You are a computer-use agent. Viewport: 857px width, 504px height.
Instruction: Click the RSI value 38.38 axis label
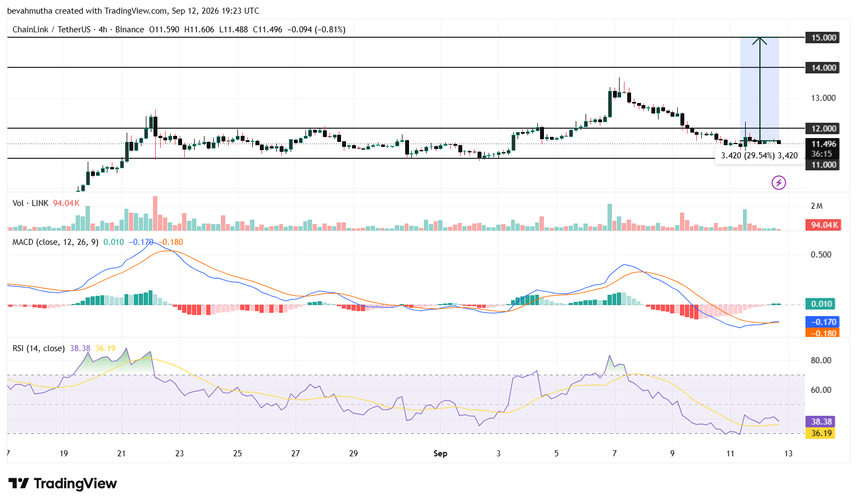821,422
